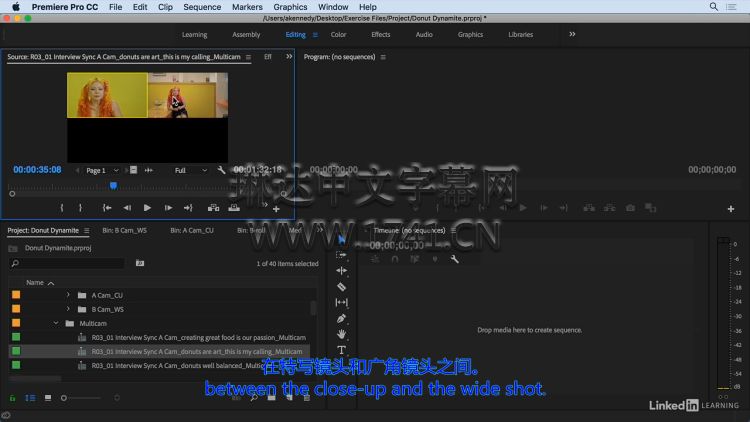Select the Ripple Edit tool
This screenshot has height=422, width=750.
[341, 271]
